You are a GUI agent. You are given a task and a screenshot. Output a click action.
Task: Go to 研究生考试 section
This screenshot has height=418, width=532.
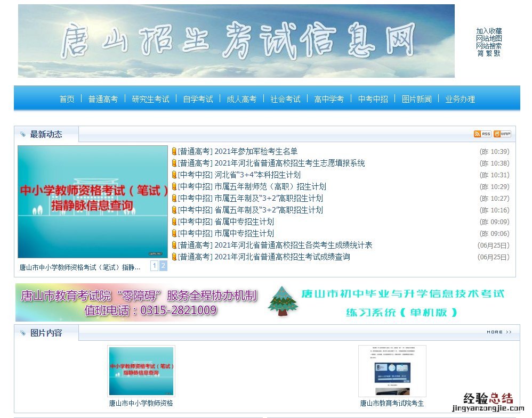click(151, 99)
